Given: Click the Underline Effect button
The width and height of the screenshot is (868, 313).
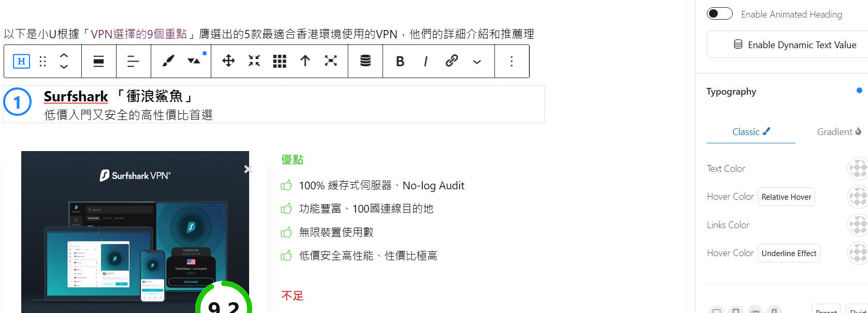Looking at the screenshot, I should tap(789, 253).
